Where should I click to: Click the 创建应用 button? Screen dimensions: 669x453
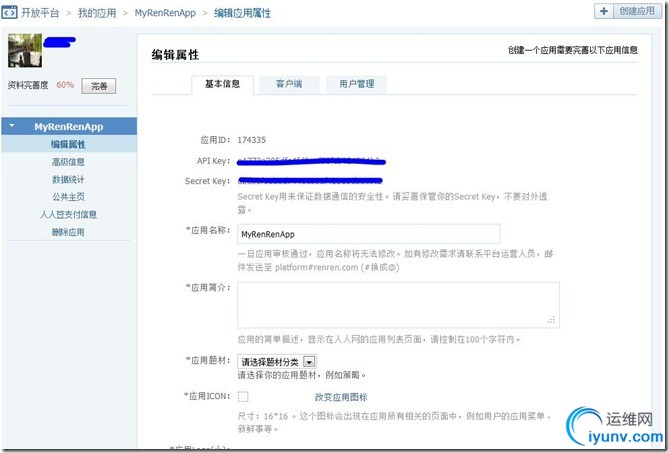pyautogui.click(x=637, y=11)
